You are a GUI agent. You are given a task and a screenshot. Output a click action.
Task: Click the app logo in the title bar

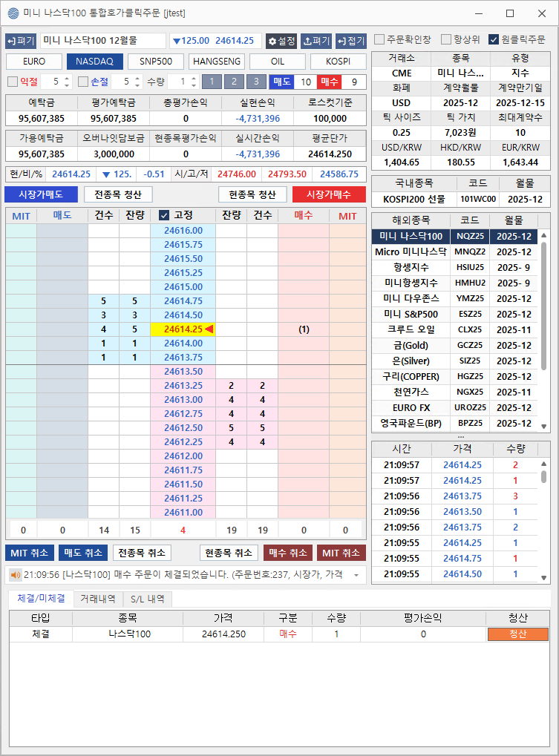13,13
